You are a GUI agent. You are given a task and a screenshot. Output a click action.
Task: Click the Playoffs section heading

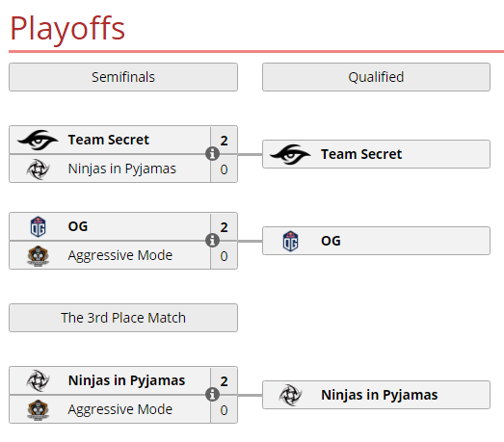67,29
